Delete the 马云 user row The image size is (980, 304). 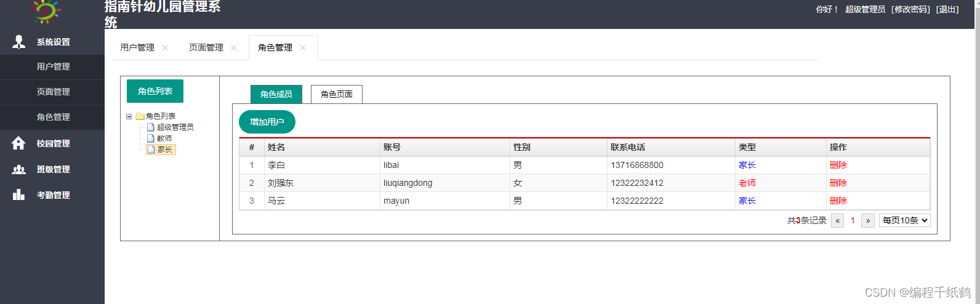[838, 201]
